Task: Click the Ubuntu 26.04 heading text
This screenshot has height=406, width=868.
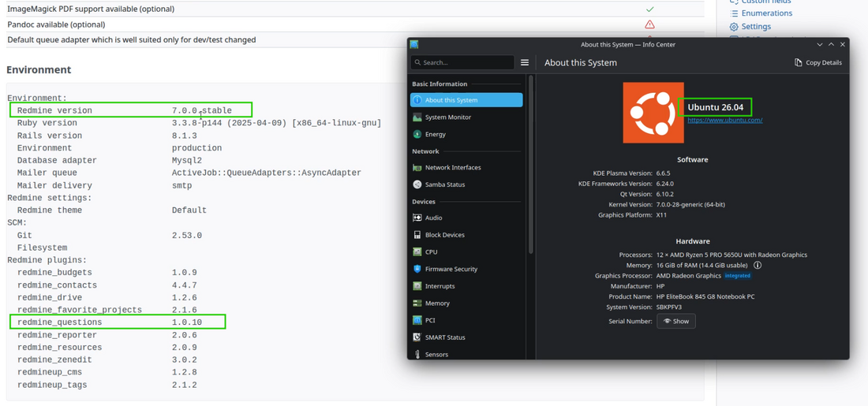Action: pyautogui.click(x=715, y=106)
